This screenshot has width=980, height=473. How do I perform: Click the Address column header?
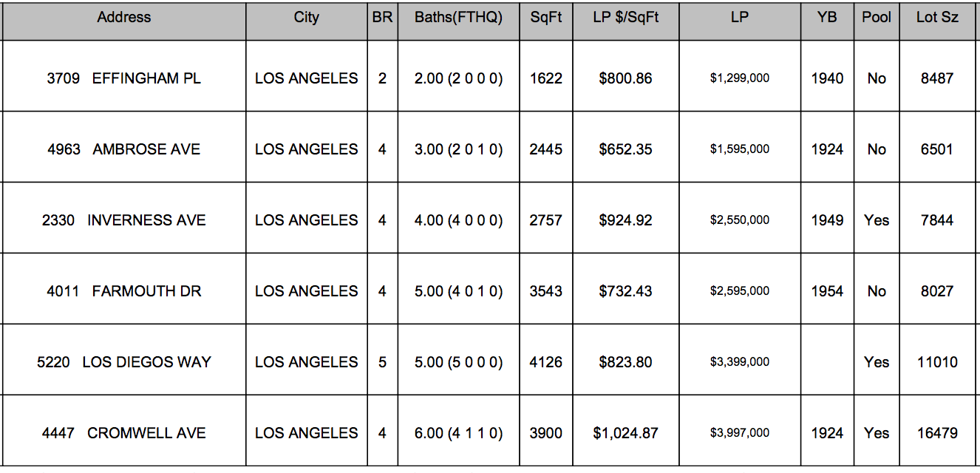pyautogui.click(x=123, y=17)
